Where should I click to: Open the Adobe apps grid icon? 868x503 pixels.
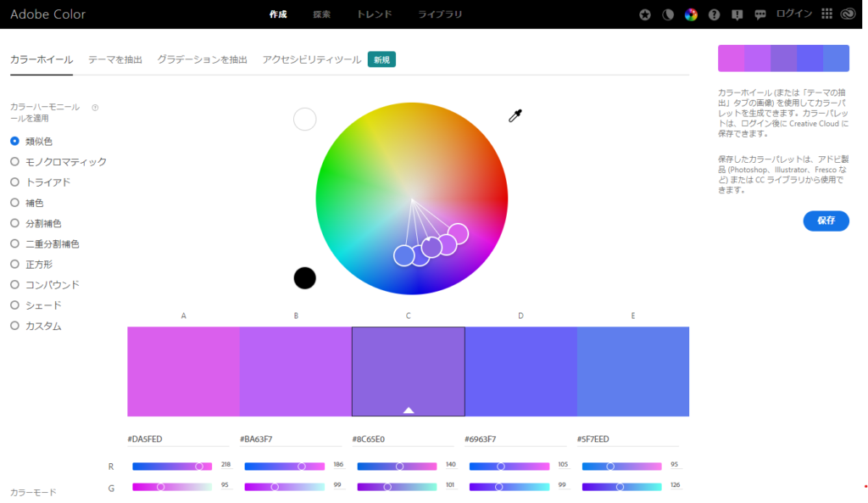click(x=827, y=14)
